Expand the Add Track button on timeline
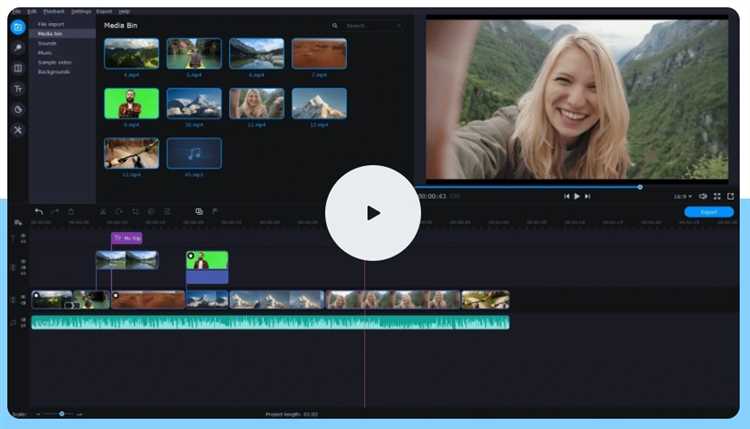Image resolution: width=750 pixels, height=429 pixels. coord(18,222)
